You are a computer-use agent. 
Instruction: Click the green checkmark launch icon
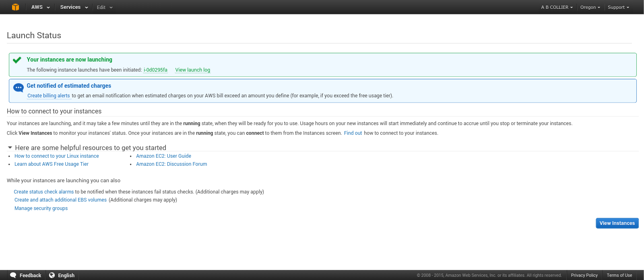[17, 60]
